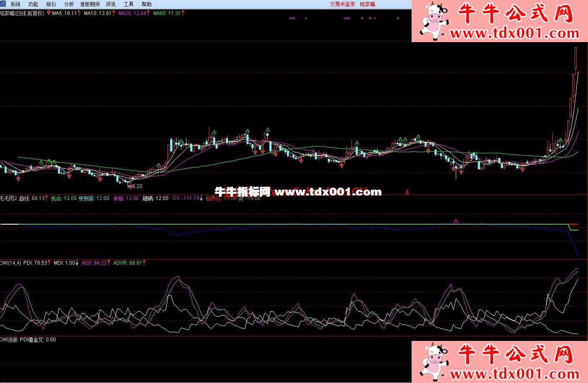The width and height of the screenshot is (588, 383).
Task: Open the 资讯 menu
Action: click(x=111, y=4)
